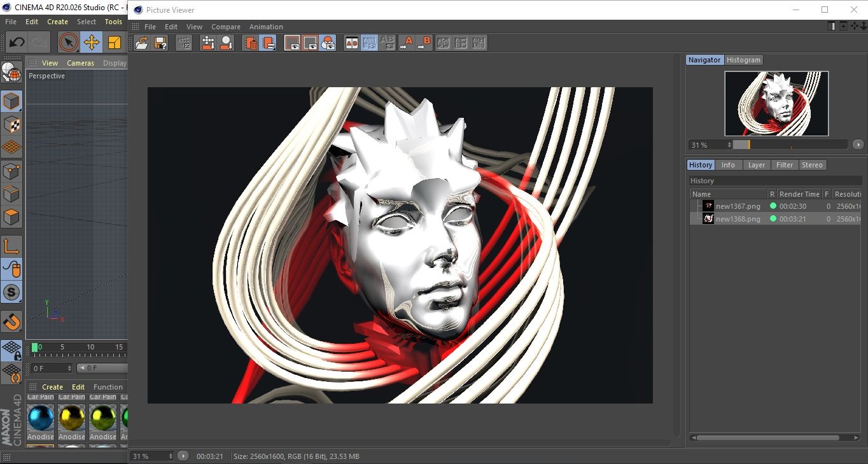Click the Open file folder icon
Image resolution: width=868 pixels, height=464 pixels.
(x=142, y=43)
